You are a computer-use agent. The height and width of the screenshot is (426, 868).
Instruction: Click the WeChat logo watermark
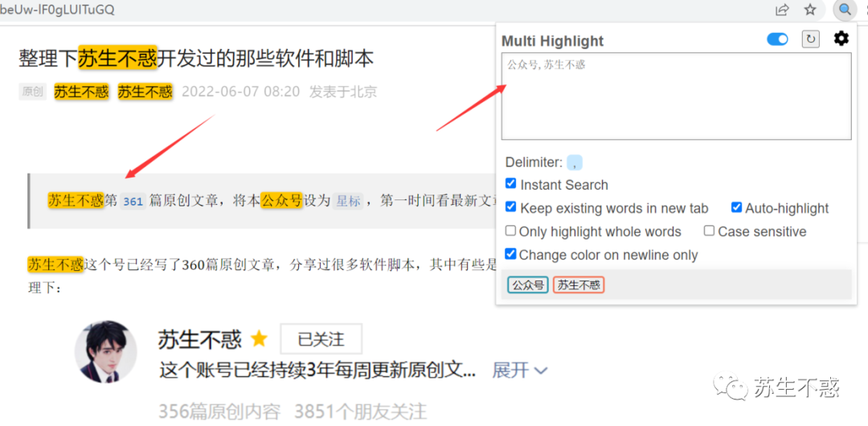point(730,386)
